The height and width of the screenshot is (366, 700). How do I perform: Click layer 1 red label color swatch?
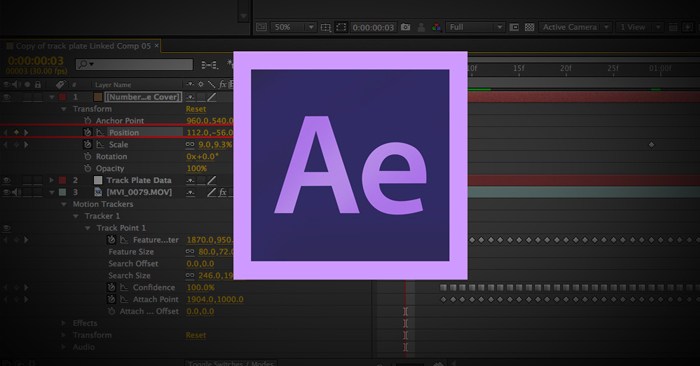point(62,97)
